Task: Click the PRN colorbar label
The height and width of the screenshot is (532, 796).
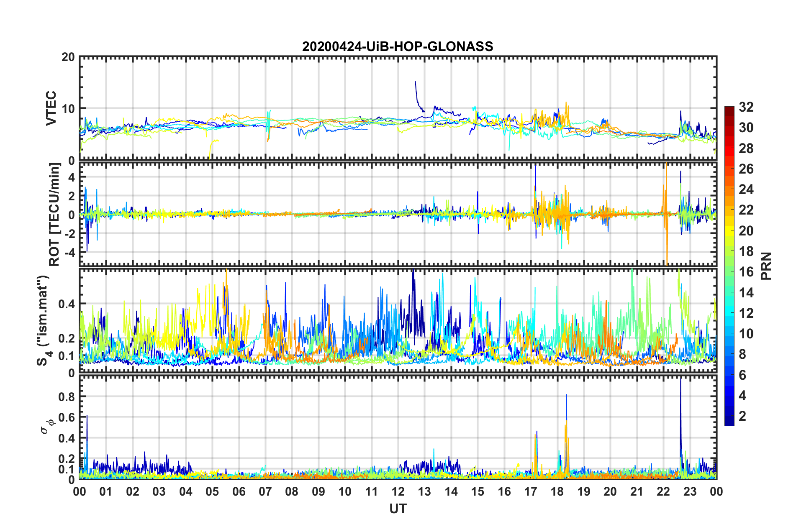Action: point(766,266)
